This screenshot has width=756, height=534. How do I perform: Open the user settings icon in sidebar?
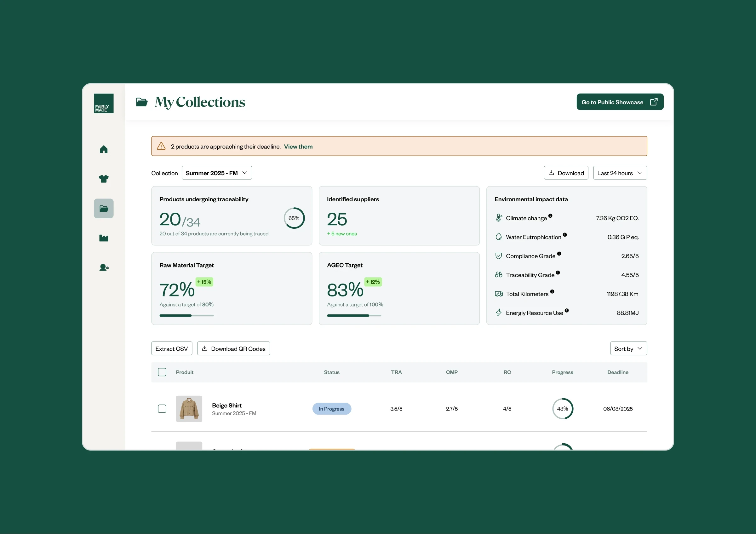(104, 267)
